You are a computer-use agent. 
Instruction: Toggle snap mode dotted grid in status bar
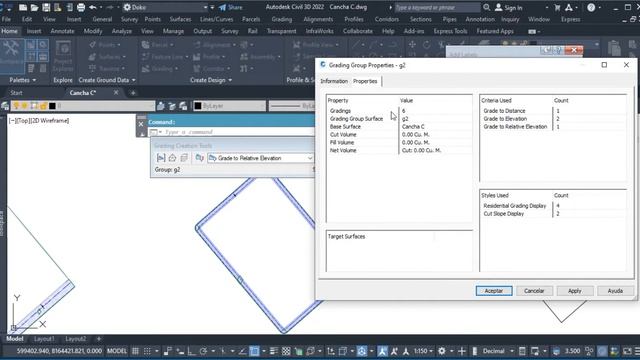(x=147, y=351)
